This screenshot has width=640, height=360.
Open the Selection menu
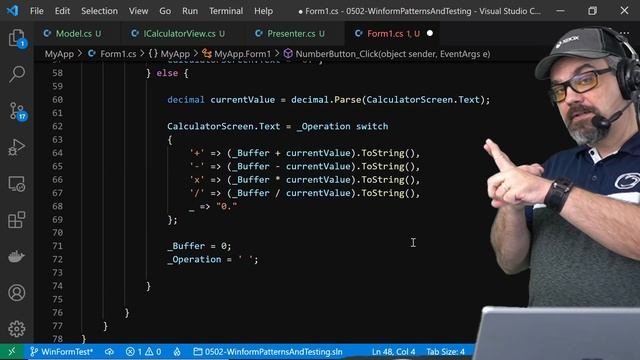(99, 11)
